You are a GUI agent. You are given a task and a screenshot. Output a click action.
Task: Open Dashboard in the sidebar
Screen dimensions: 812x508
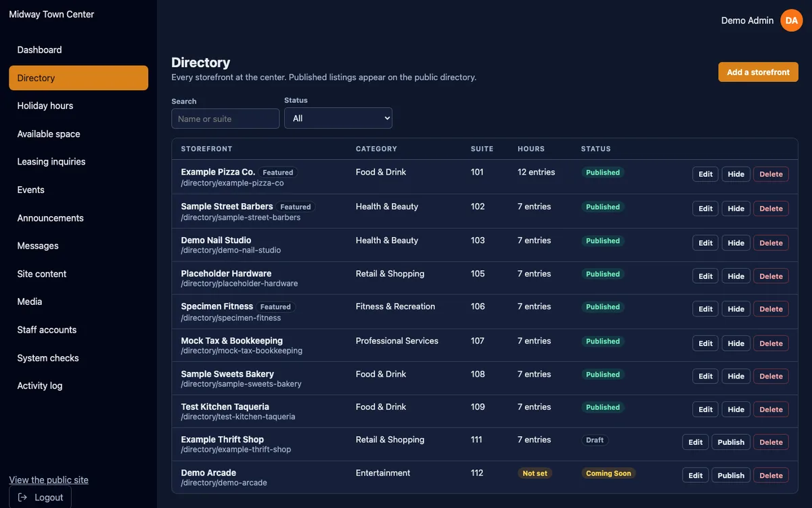[x=78, y=49]
